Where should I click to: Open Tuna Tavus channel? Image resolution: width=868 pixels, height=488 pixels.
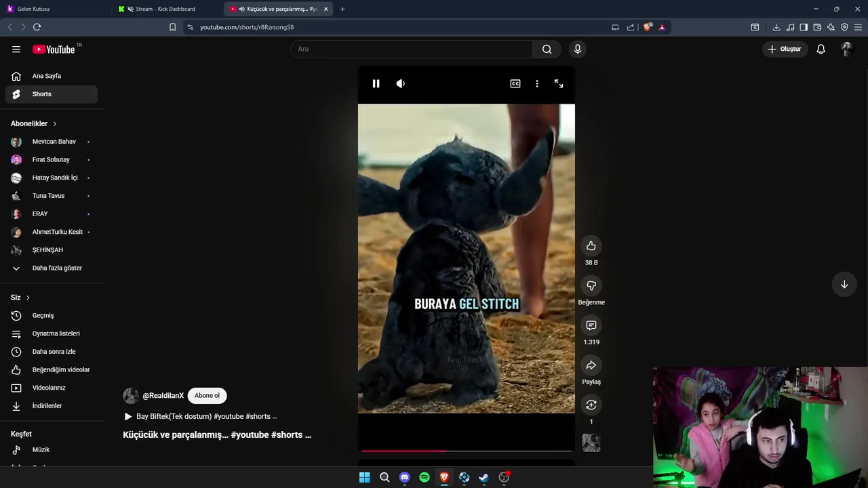[52, 196]
